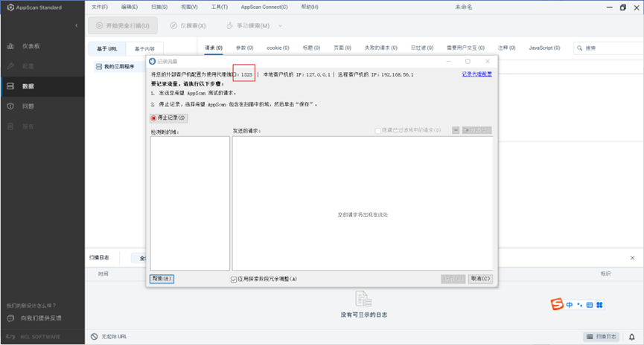Click the search magnifier icon
The width and height of the screenshot is (644, 345).
[579, 48]
